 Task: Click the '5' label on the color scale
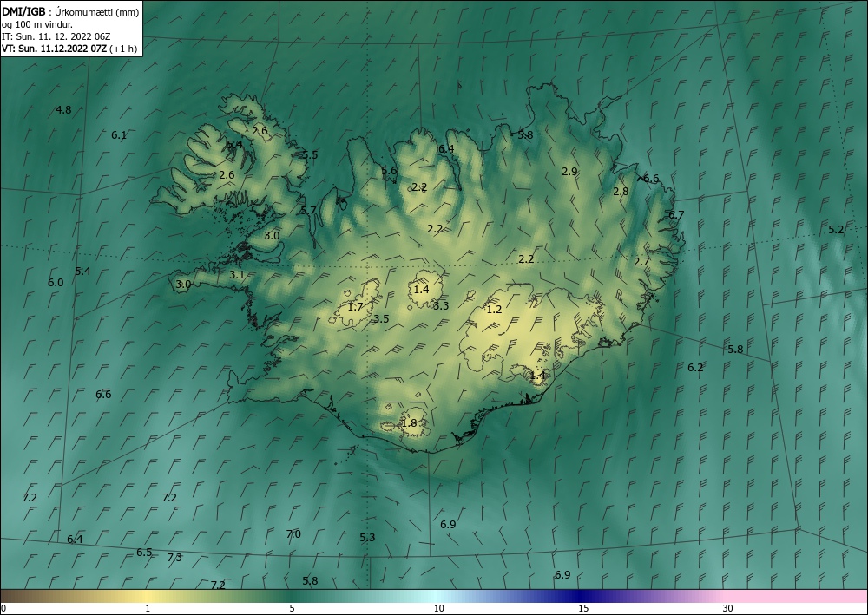click(x=292, y=609)
